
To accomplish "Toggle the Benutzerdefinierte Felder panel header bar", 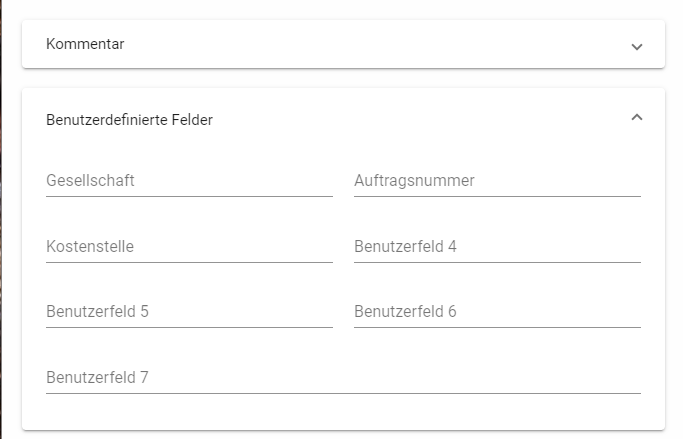I will tap(400, 119).
